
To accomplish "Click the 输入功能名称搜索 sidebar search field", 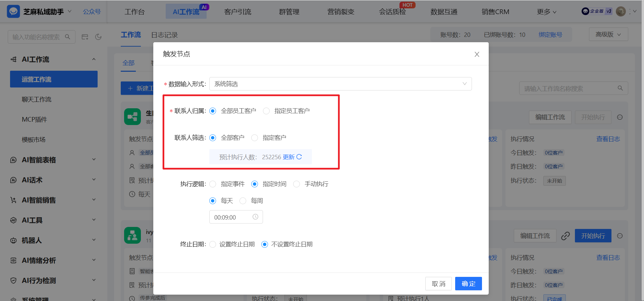I will (42, 37).
